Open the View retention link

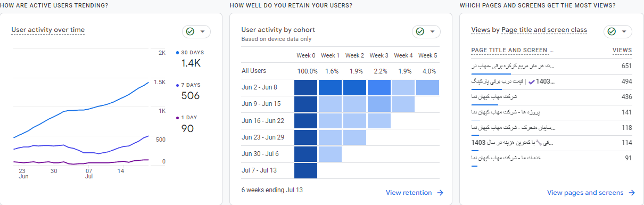[x=409, y=193]
